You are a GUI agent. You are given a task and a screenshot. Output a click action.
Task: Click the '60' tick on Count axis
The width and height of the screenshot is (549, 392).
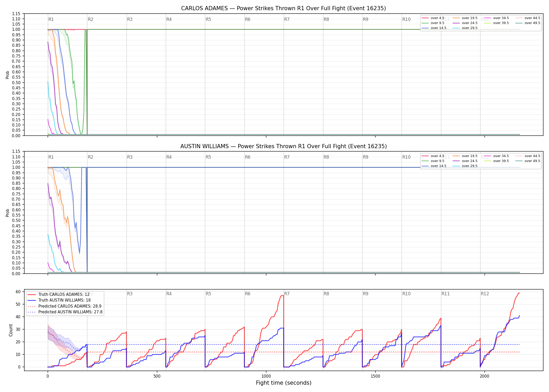pyautogui.click(x=18, y=292)
